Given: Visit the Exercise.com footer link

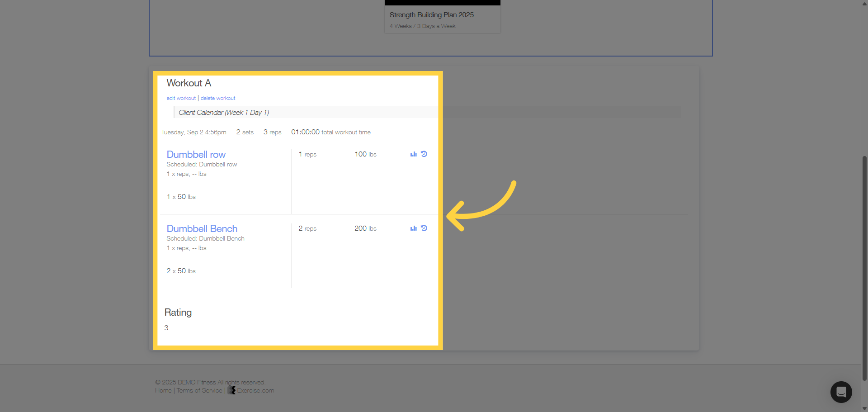Looking at the screenshot, I should click(255, 391).
